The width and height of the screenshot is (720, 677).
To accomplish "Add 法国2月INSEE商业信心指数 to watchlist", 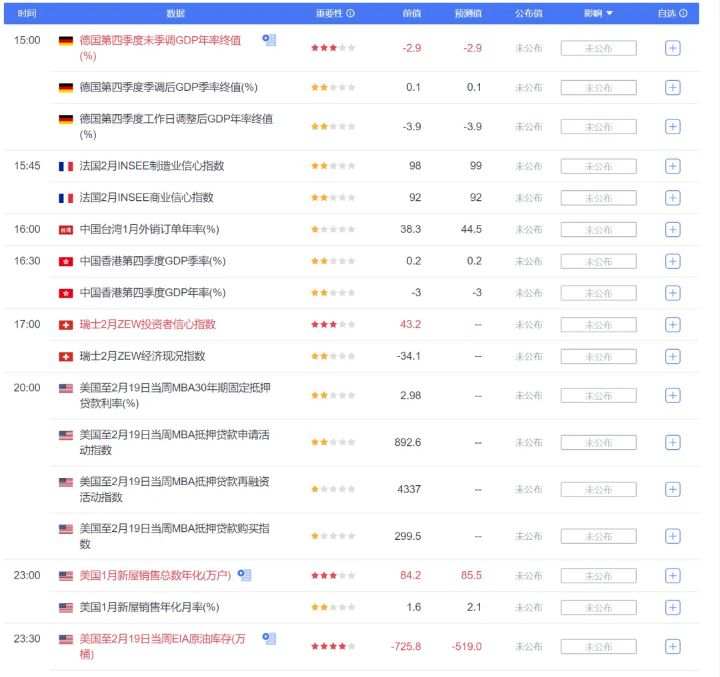I will tap(672, 198).
